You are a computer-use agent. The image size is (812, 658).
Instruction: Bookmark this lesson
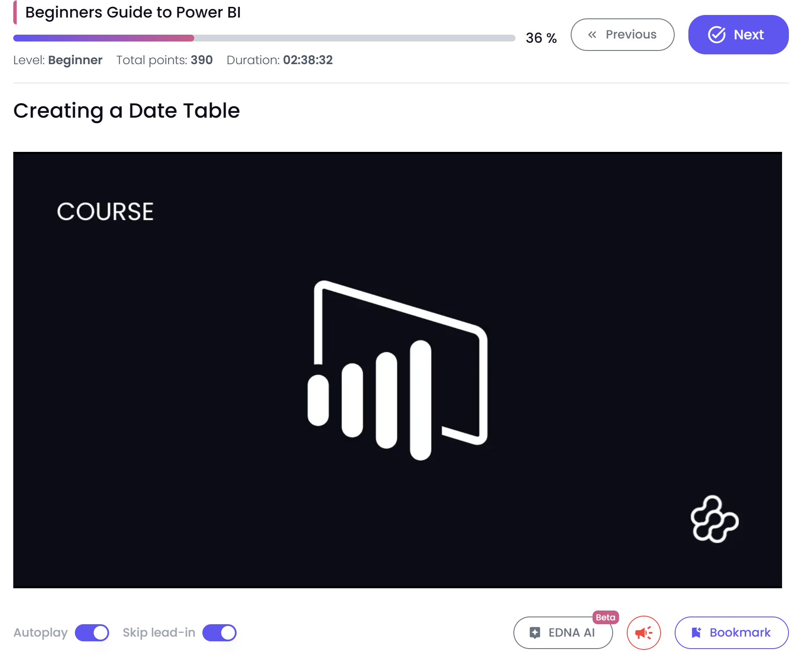(732, 632)
